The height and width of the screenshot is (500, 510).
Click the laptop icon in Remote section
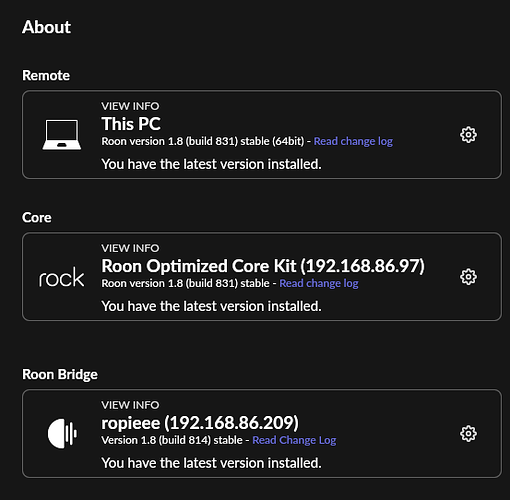tap(62, 135)
